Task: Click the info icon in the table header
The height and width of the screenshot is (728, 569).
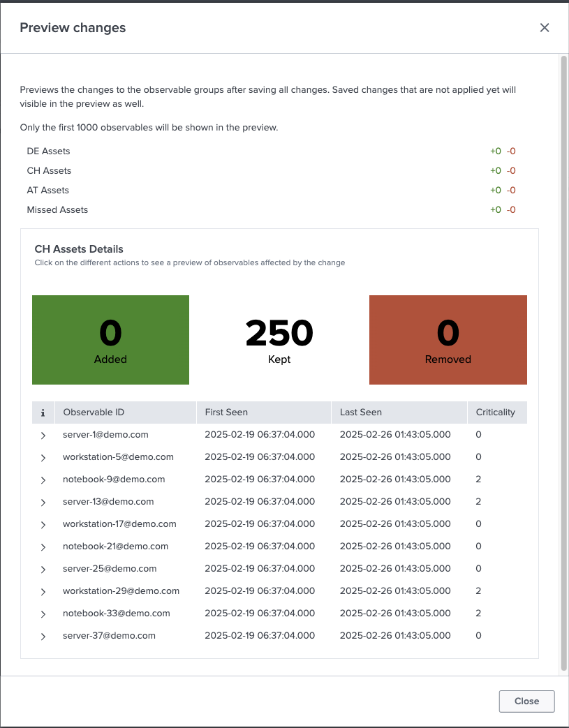Action: pos(43,412)
